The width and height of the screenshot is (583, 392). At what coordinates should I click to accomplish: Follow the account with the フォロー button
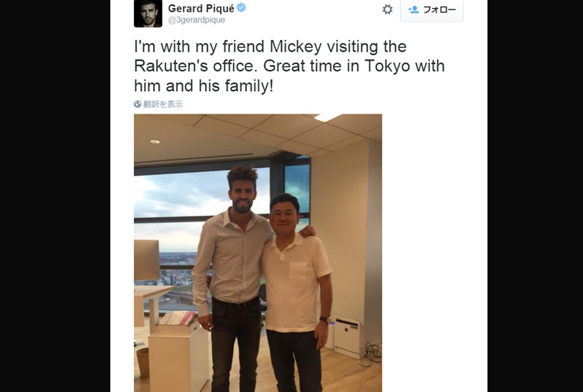[431, 10]
